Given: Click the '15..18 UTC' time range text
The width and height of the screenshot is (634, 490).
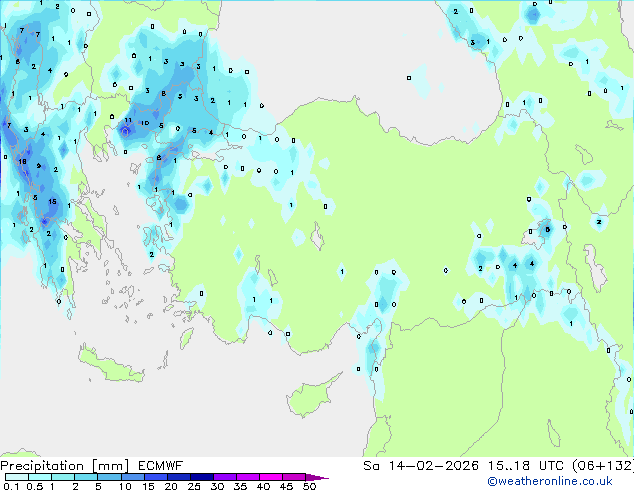Looking at the screenshot, I should point(526,466).
